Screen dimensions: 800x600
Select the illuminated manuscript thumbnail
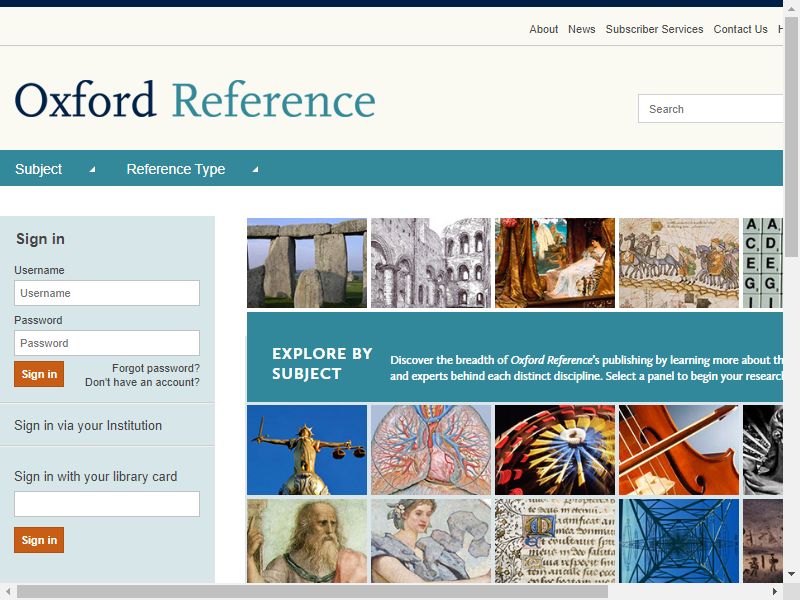pyautogui.click(x=555, y=541)
